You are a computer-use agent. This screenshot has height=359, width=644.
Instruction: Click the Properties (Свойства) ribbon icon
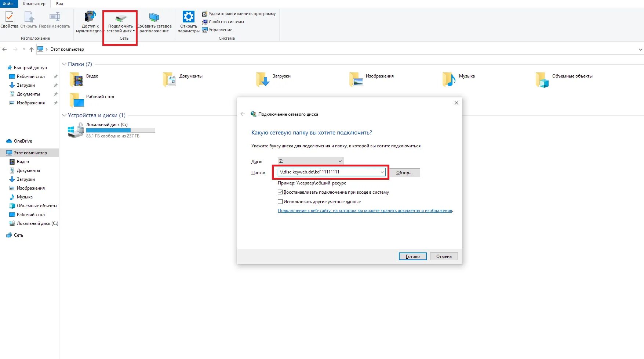(9, 17)
